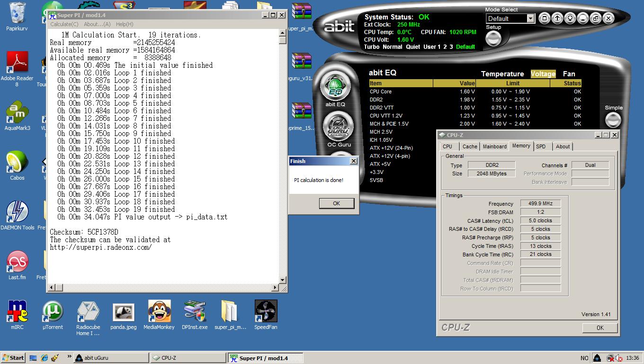Screen dimensions: 644x364
Task: Click the uGuru hooded tray icon
Action: pos(598,358)
